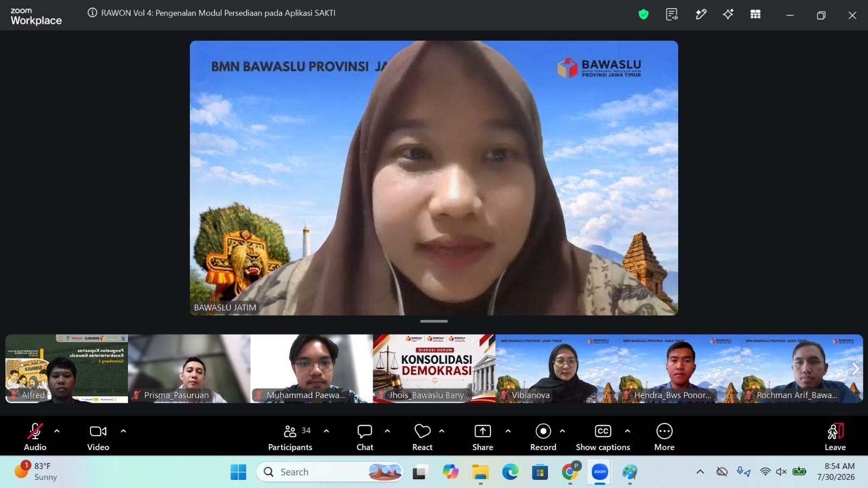Open Microsoft Edge from the taskbar
This screenshot has height=488, width=868.
tap(510, 472)
